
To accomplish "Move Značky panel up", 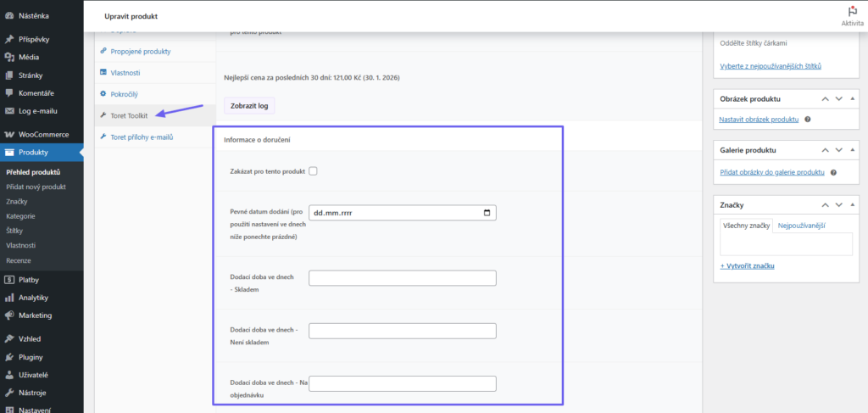I will [x=825, y=205].
